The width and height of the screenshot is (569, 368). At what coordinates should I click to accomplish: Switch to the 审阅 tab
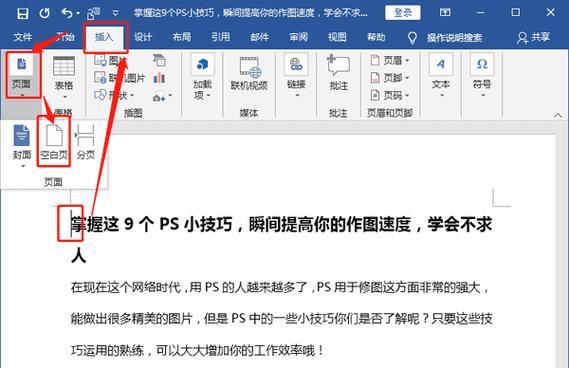[x=298, y=37]
